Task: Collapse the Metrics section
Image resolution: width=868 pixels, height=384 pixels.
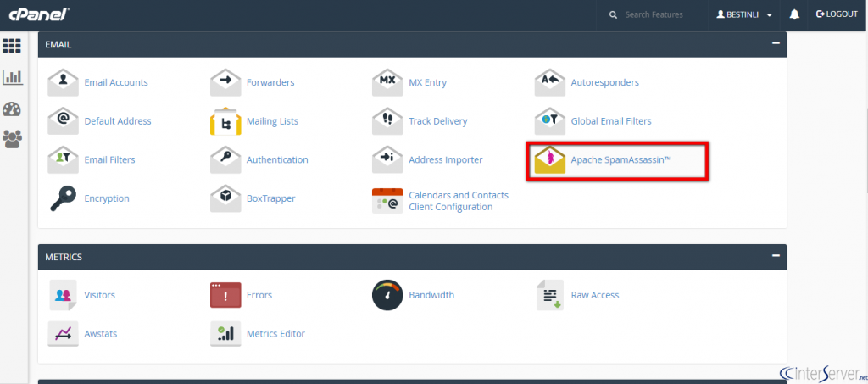Action: [x=775, y=256]
